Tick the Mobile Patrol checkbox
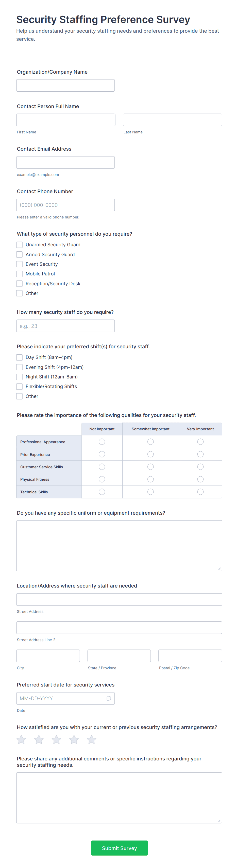 click(x=20, y=274)
